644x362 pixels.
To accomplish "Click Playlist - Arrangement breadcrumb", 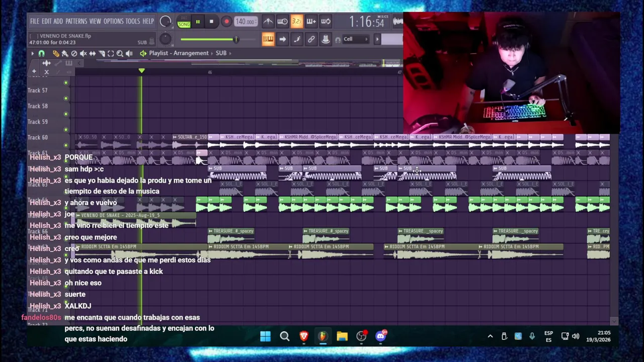I will click(x=179, y=53).
